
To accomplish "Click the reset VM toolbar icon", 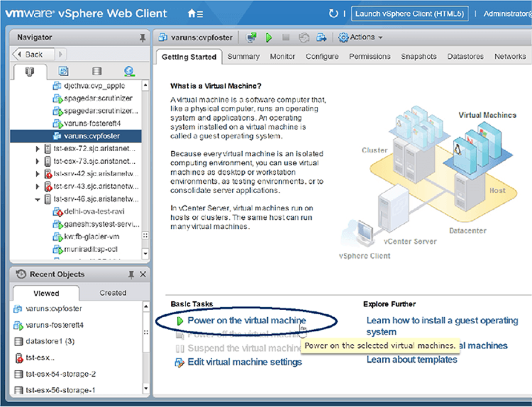I will click(x=304, y=37).
